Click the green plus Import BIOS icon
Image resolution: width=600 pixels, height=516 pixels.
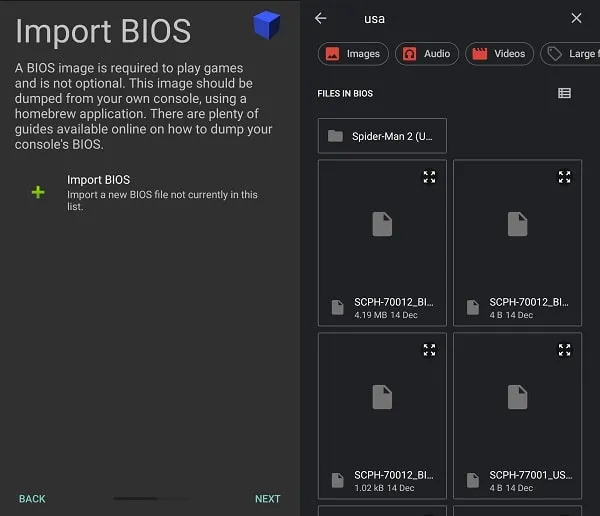point(38,192)
